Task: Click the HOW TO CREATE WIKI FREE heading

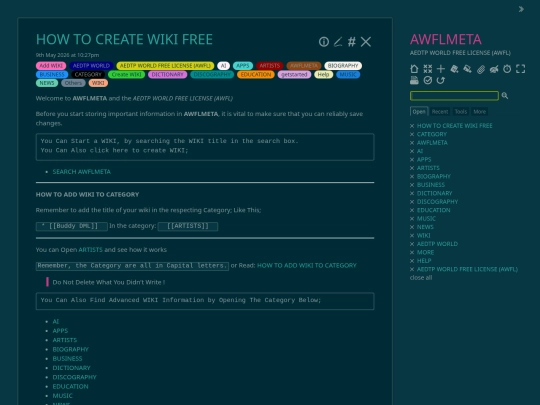Action: point(124,39)
